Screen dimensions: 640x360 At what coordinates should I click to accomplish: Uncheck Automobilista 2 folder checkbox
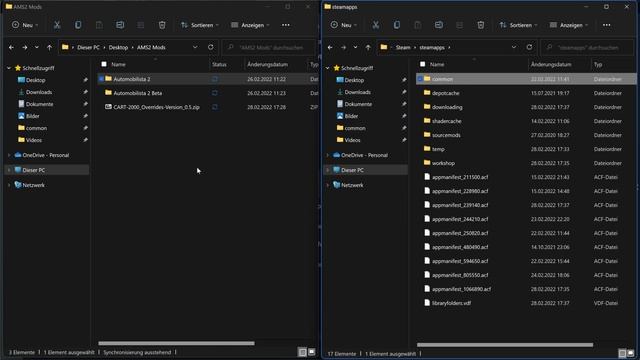point(101,79)
